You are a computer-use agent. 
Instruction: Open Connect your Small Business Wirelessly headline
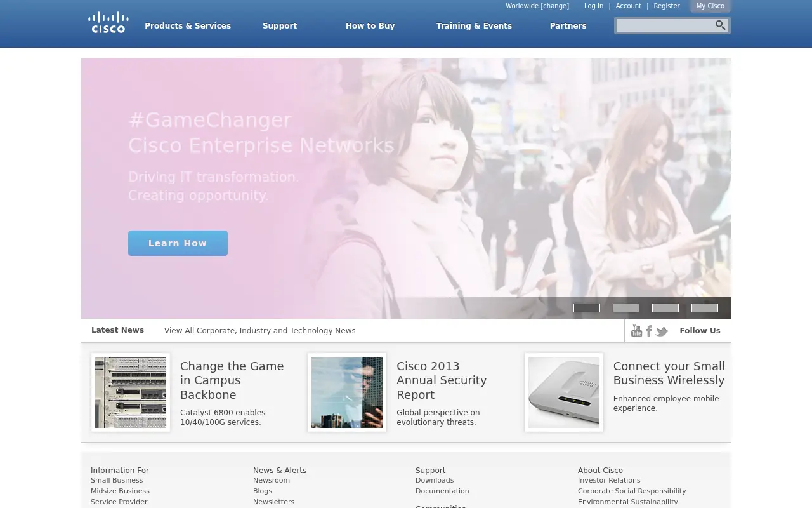coord(669,373)
